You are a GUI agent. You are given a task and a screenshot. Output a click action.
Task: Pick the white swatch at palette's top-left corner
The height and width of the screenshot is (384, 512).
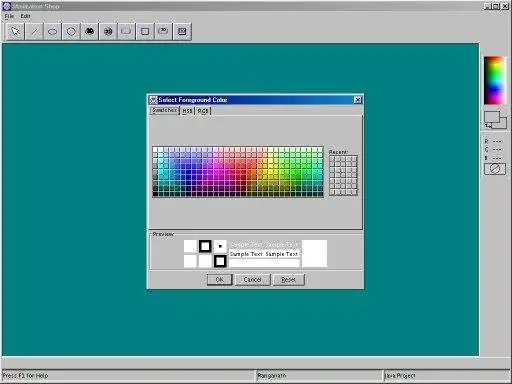(155, 150)
